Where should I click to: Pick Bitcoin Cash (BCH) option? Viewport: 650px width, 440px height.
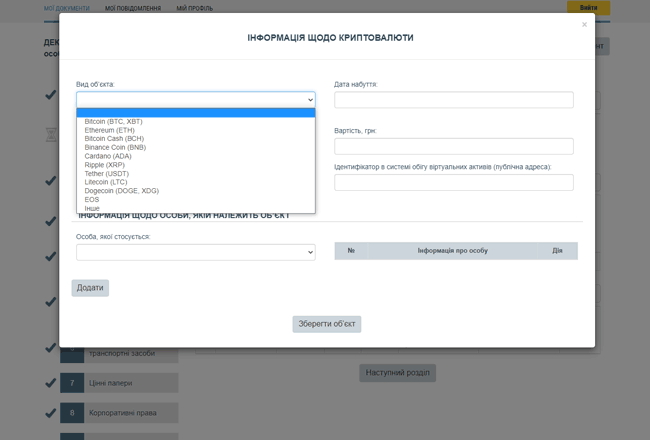click(114, 139)
